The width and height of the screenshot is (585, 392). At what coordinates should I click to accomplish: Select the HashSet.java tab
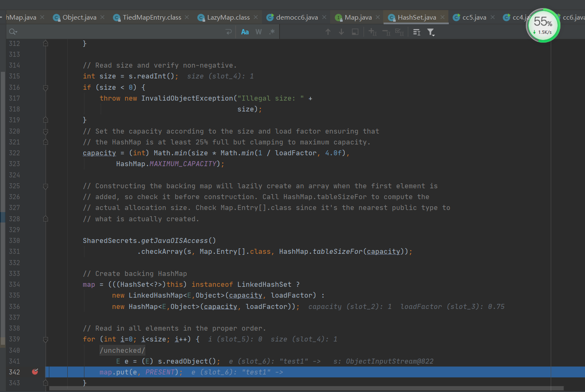click(x=417, y=17)
